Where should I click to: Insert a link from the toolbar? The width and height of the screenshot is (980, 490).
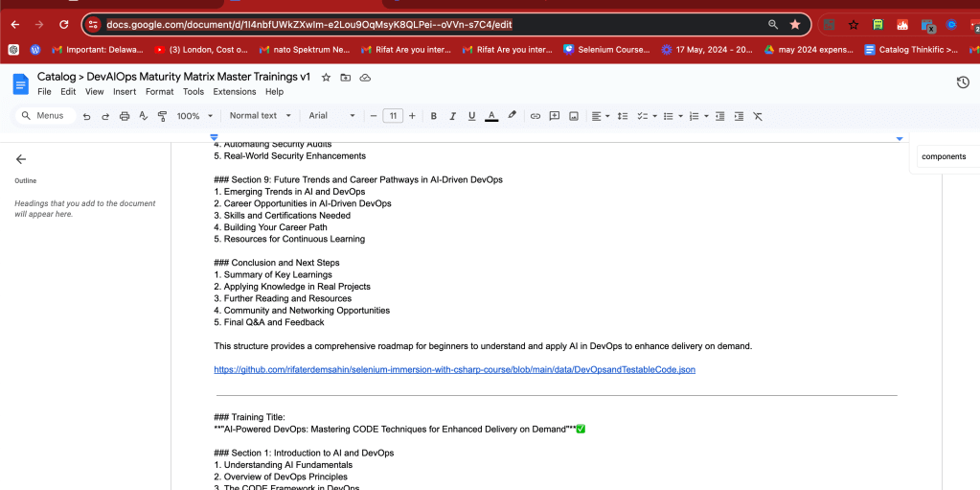point(535,116)
